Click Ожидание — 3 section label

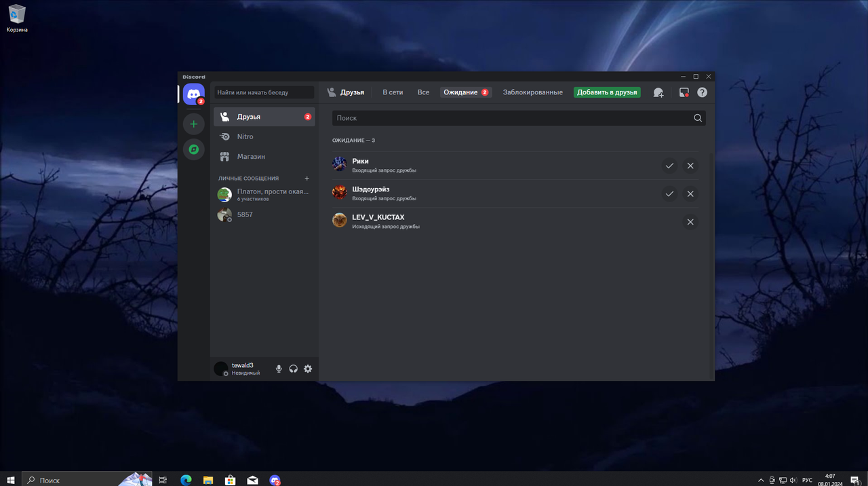tap(353, 141)
